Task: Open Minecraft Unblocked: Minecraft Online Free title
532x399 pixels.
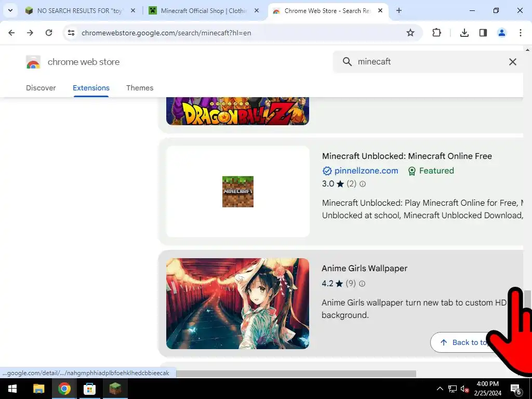Action: pyautogui.click(x=407, y=156)
